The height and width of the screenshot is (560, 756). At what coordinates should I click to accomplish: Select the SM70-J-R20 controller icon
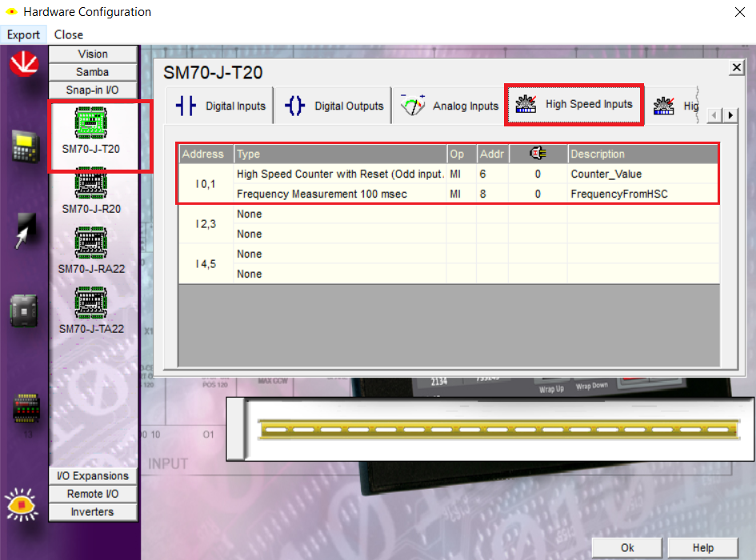coord(90,183)
